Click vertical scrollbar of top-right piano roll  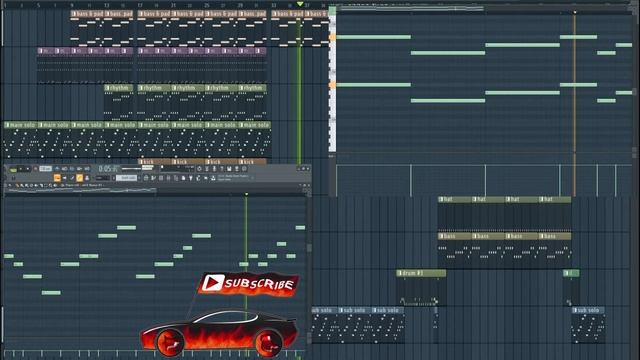[635, 92]
